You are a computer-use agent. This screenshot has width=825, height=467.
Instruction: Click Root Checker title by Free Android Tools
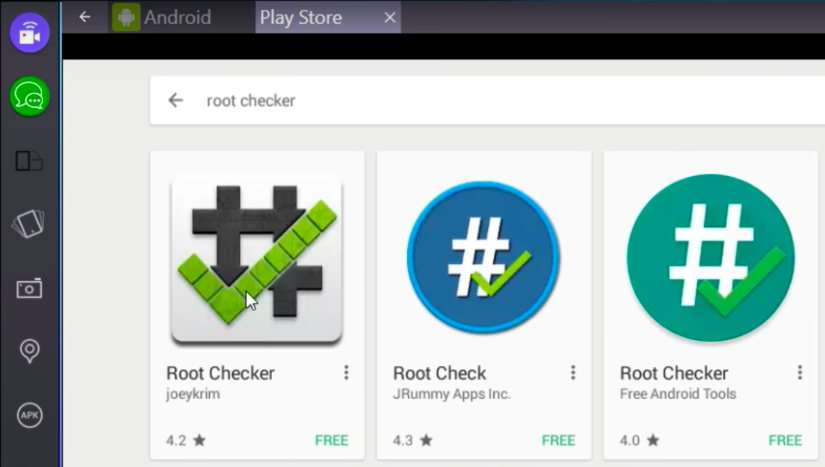pyautogui.click(x=674, y=373)
